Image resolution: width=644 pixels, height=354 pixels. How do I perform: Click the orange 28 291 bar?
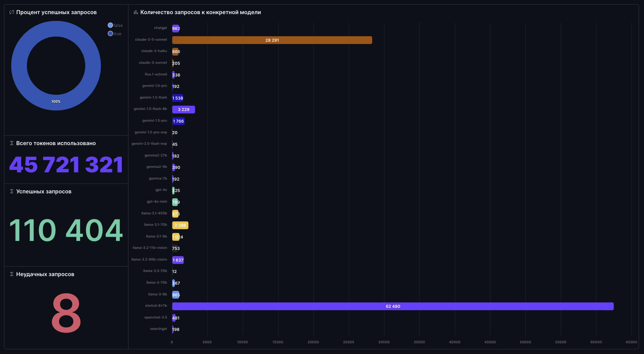coord(272,40)
